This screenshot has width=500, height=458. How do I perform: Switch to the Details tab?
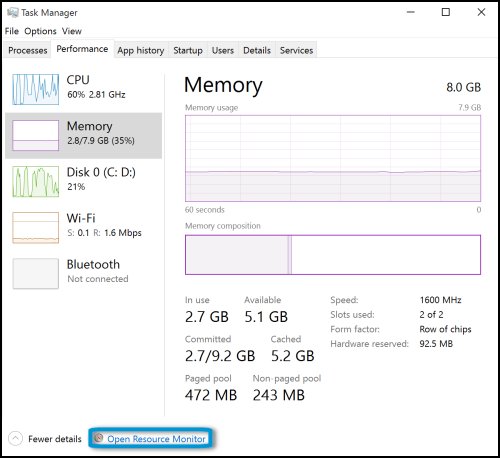(x=257, y=50)
